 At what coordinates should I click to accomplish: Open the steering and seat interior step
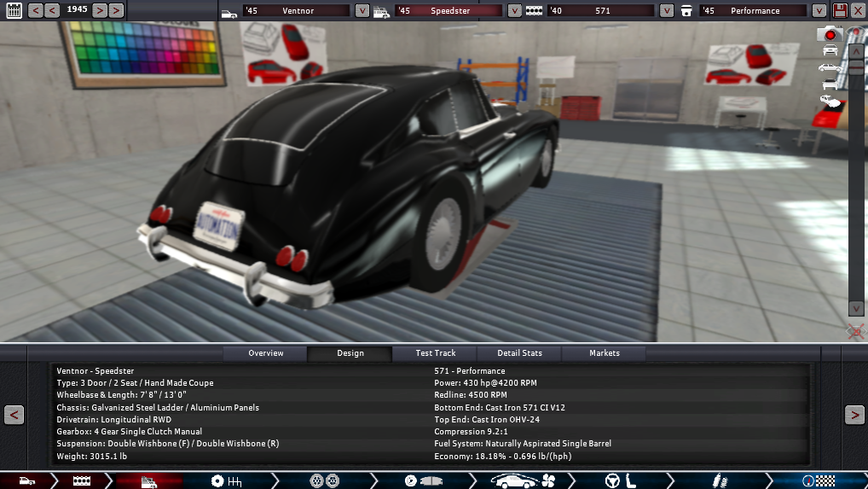(618, 481)
